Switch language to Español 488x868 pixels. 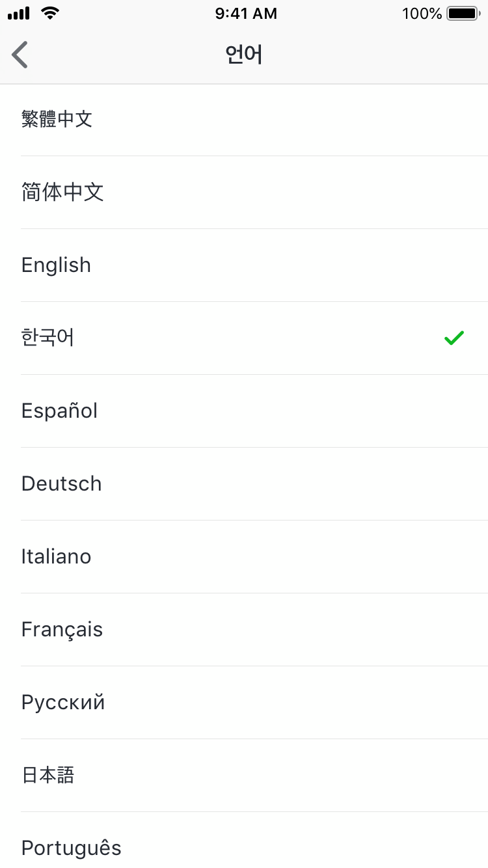click(60, 411)
